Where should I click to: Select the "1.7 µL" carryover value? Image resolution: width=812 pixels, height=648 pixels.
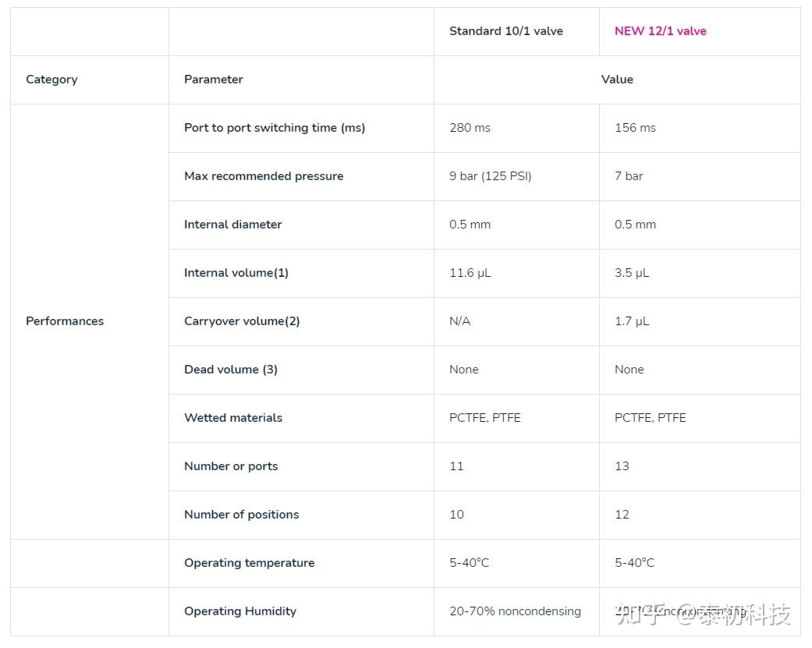[x=631, y=321]
